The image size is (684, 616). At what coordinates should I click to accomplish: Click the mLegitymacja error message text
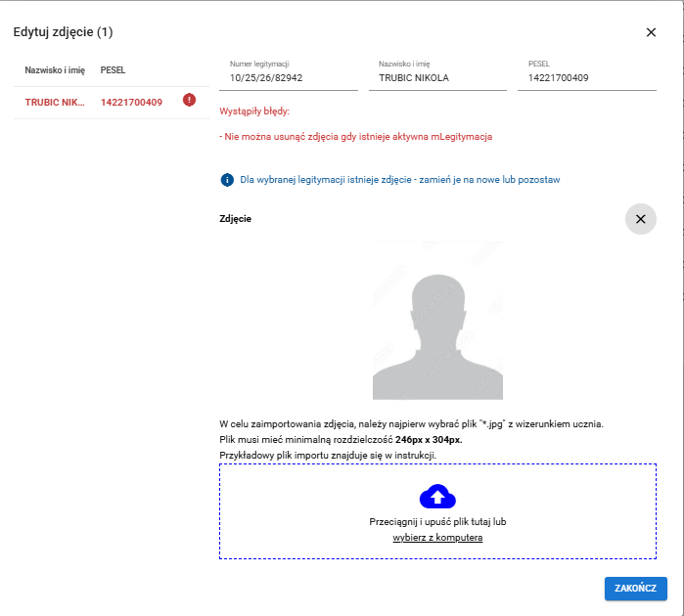(x=355, y=137)
